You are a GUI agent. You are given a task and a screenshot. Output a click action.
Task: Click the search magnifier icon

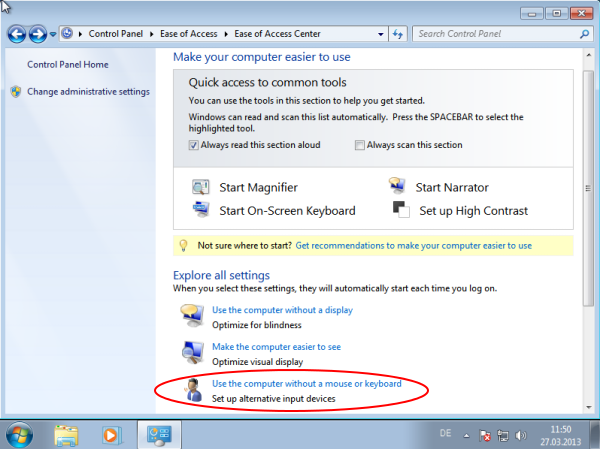tap(584, 34)
